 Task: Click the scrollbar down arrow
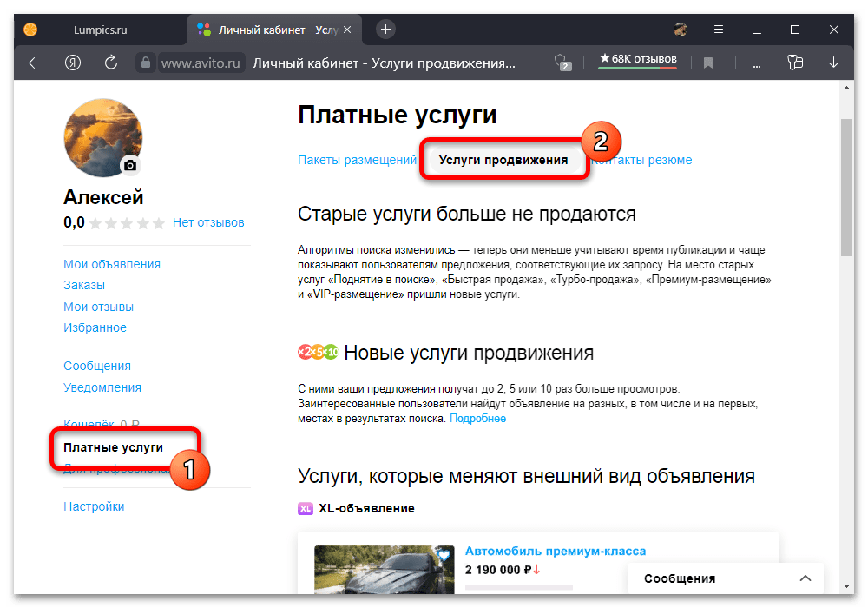(846, 586)
